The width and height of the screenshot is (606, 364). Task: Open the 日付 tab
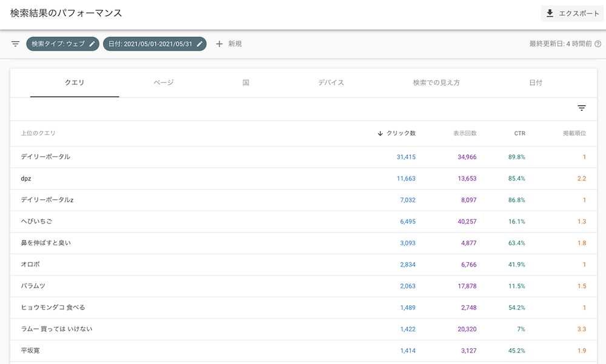click(536, 83)
